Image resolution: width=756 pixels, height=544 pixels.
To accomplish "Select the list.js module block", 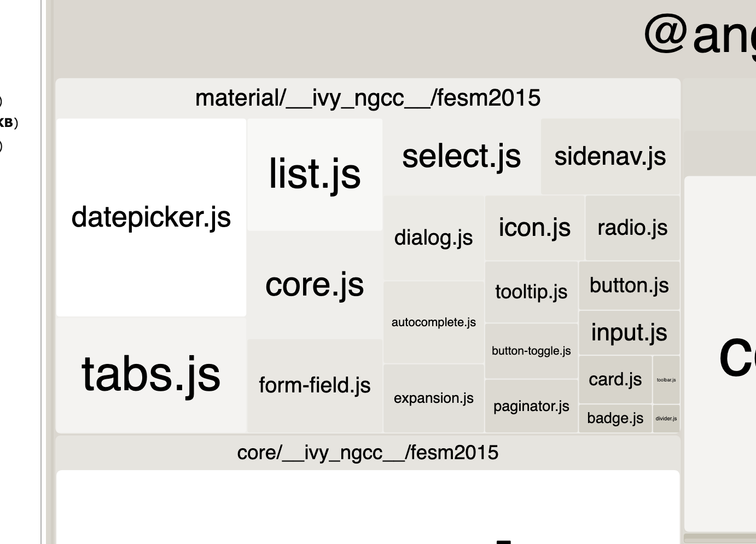I will tap(315, 174).
